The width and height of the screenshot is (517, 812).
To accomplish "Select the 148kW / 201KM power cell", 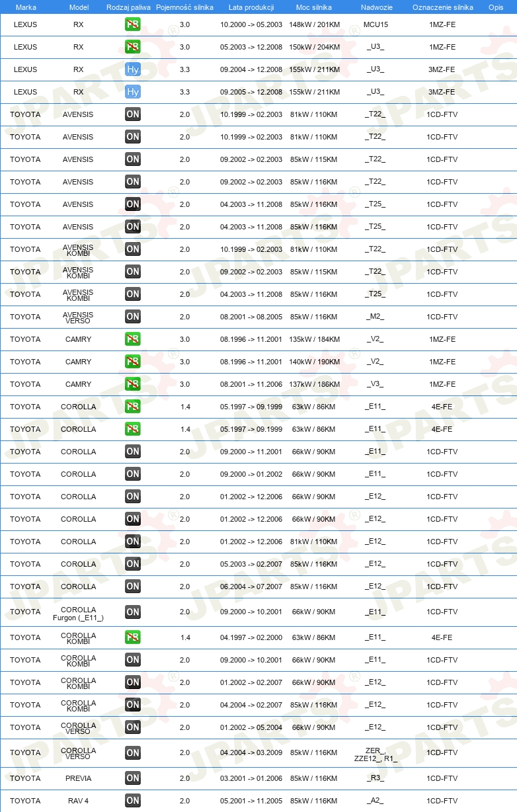I will [314, 24].
